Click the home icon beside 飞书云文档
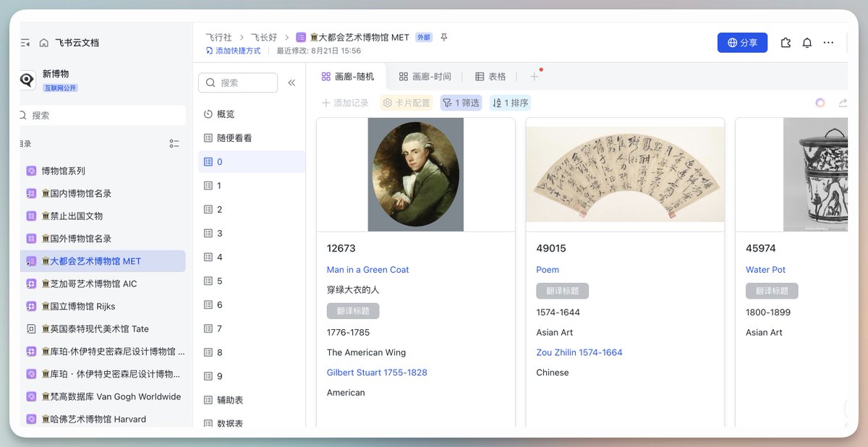 click(44, 43)
